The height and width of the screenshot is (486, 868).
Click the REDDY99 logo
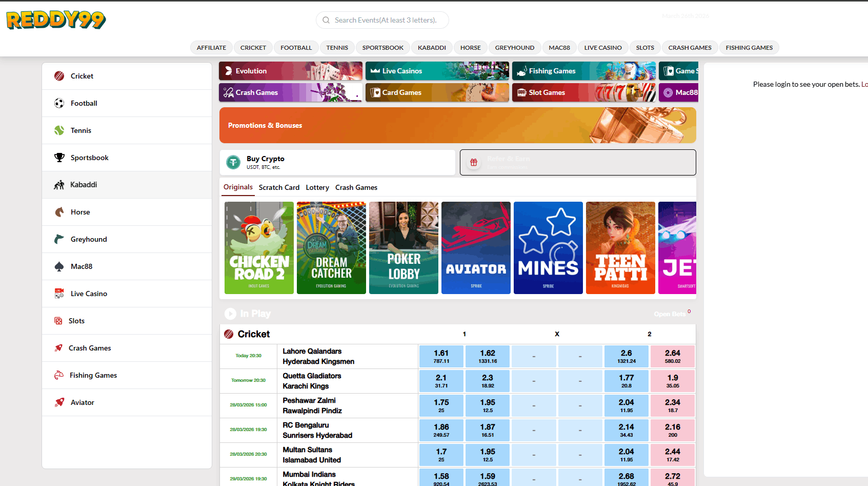56,20
